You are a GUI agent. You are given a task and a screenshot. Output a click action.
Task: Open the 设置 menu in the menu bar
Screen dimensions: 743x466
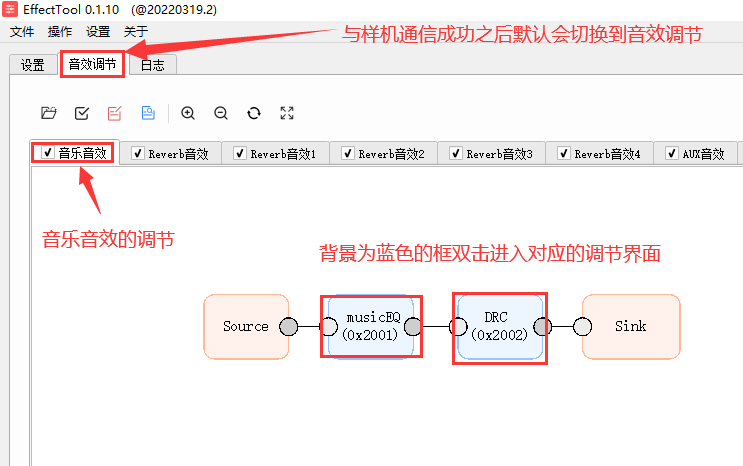click(x=98, y=32)
